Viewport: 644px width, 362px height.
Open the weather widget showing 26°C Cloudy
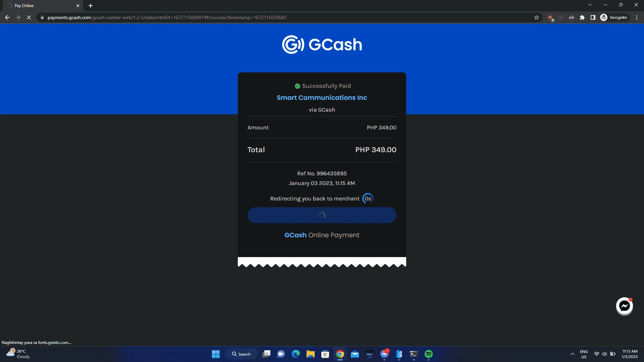pos(18,354)
